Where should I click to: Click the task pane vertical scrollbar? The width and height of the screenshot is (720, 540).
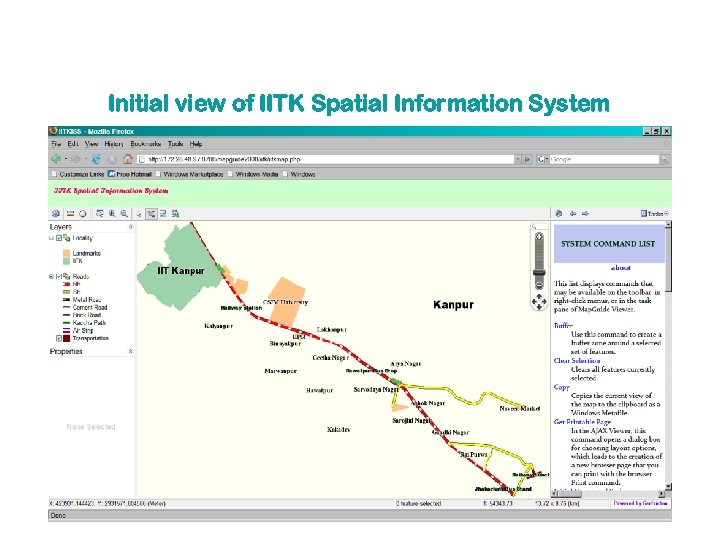tap(668, 356)
